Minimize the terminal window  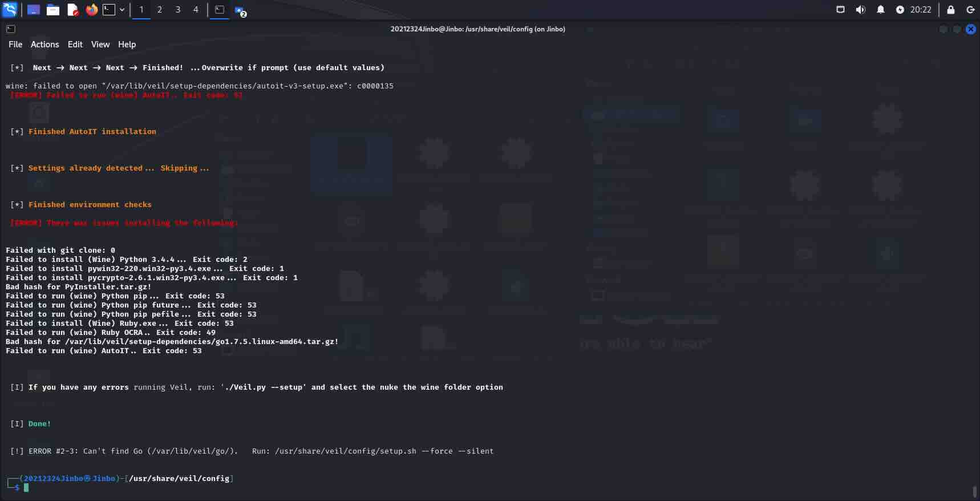[943, 29]
